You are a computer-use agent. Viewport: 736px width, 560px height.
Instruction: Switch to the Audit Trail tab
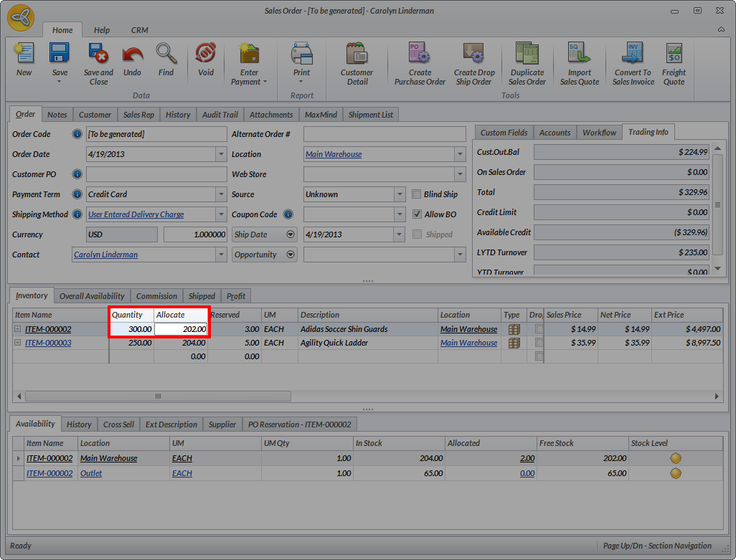click(220, 115)
